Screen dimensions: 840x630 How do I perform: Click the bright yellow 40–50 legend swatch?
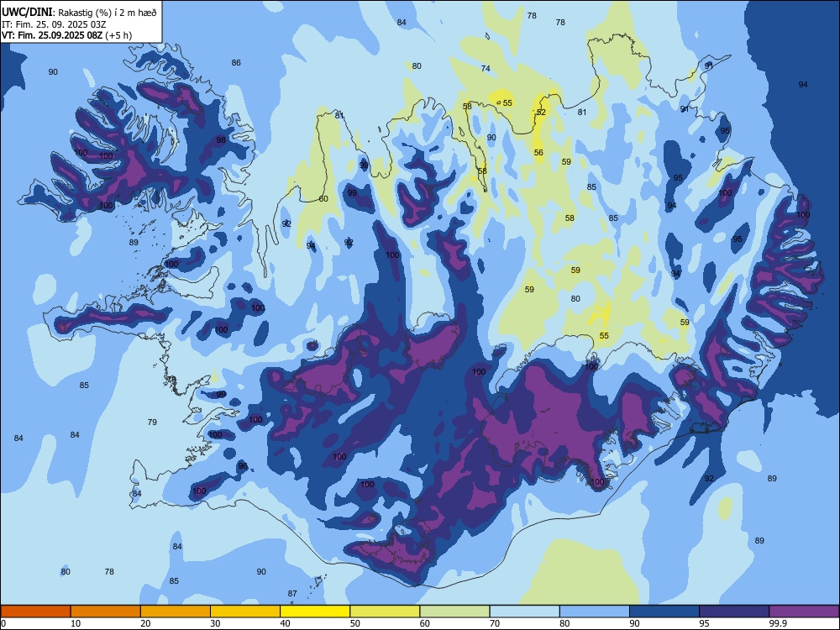pos(315,612)
